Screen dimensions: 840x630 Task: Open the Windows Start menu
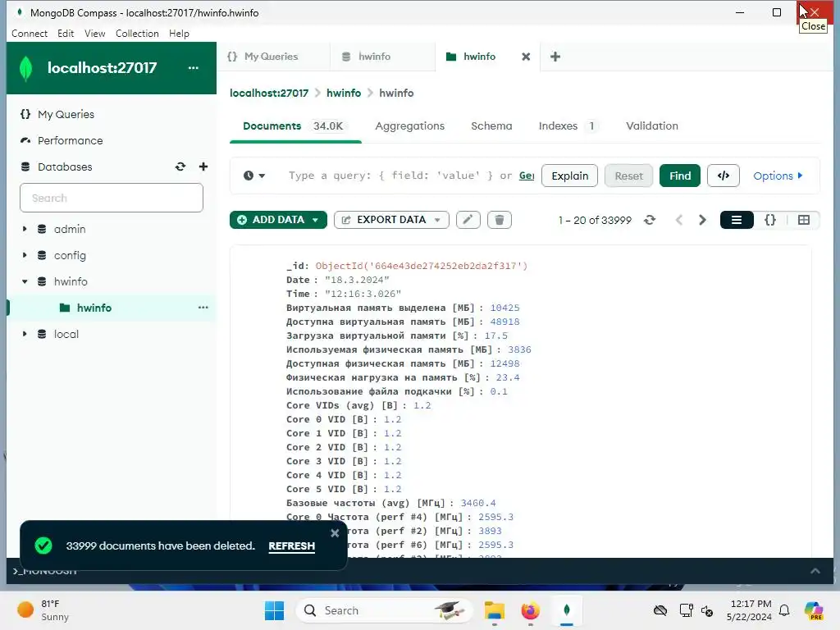(x=274, y=610)
